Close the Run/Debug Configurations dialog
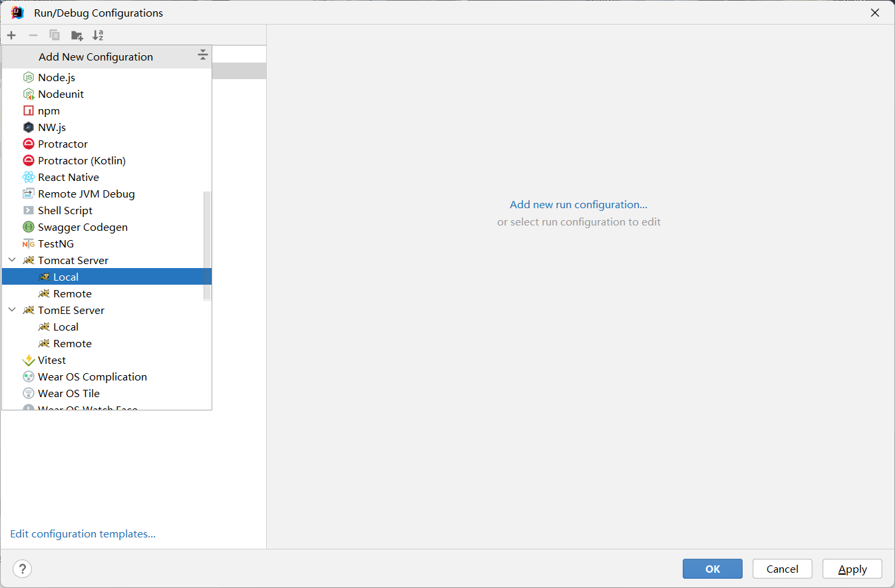The height and width of the screenshot is (588, 895). tap(876, 13)
